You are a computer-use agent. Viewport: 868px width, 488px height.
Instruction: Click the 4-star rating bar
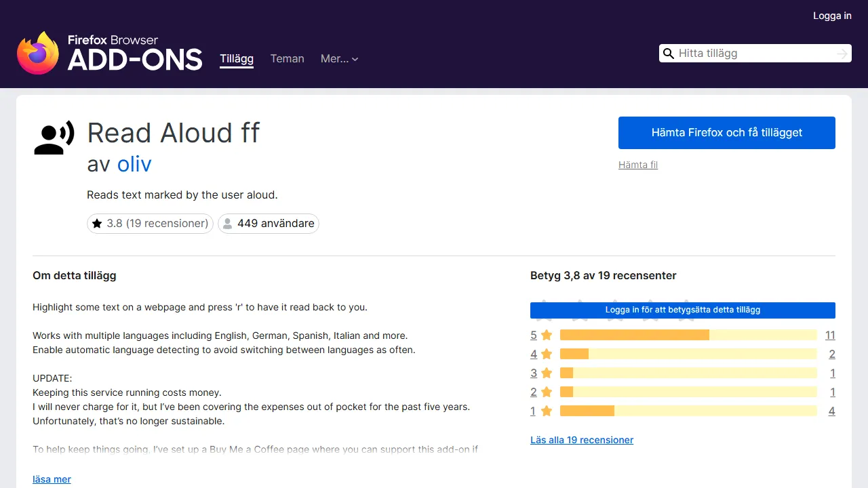click(688, 354)
